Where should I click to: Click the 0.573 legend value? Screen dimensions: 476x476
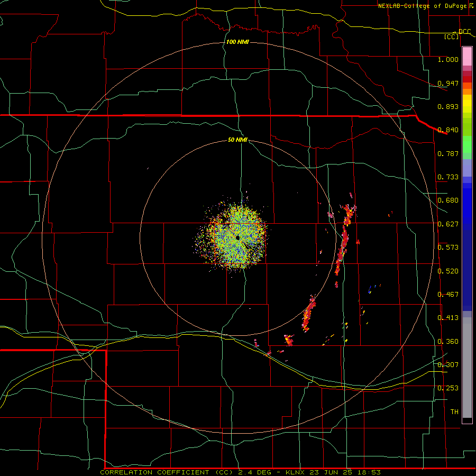click(x=448, y=247)
